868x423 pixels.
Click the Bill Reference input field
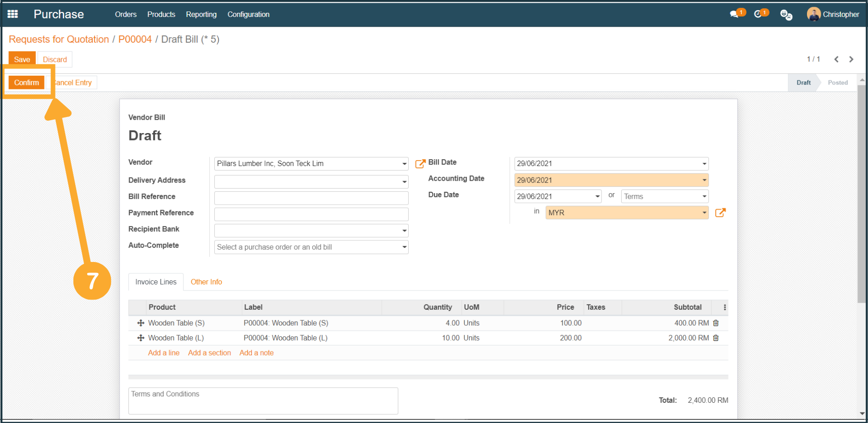(x=311, y=198)
